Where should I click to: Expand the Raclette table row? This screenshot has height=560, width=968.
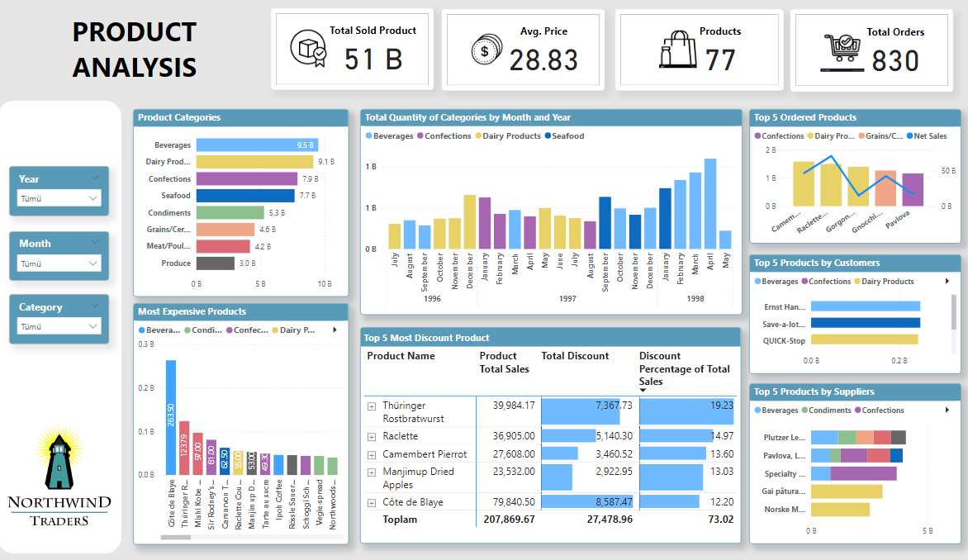pos(372,436)
